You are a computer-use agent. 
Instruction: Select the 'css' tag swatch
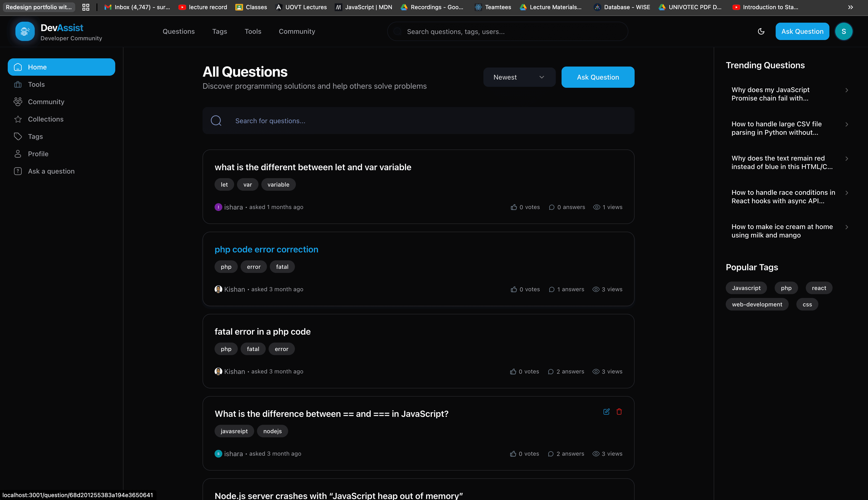(807, 304)
